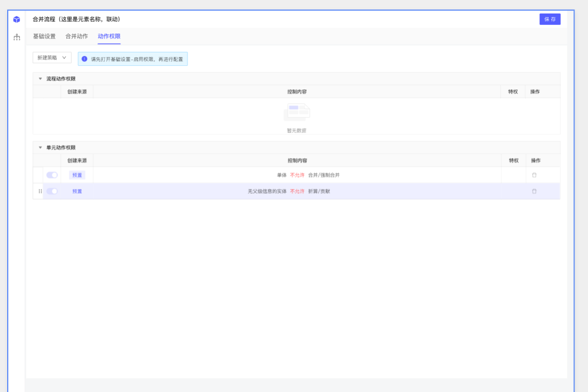Click 不允许 in the 单体 row
The width and height of the screenshot is (588, 392).
(297, 175)
